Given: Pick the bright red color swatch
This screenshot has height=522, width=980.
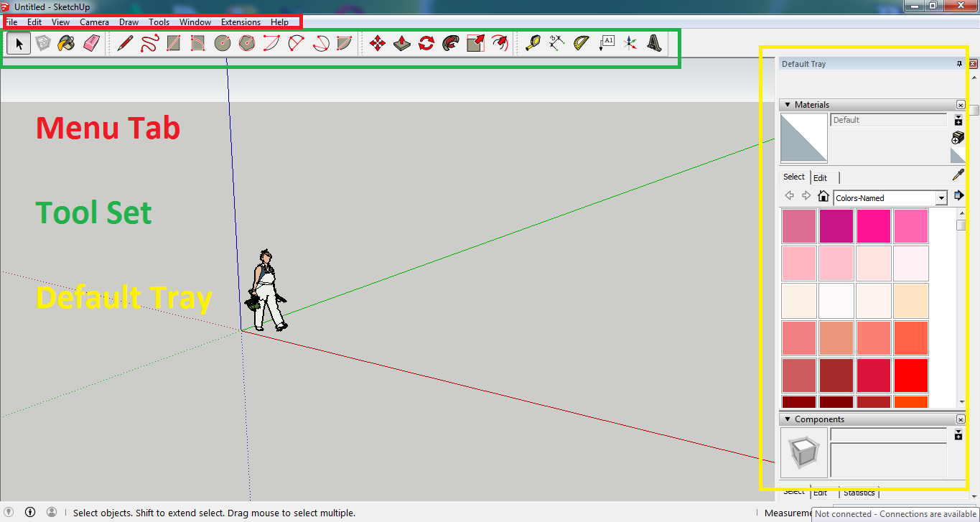Looking at the screenshot, I should tap(910, 375).
